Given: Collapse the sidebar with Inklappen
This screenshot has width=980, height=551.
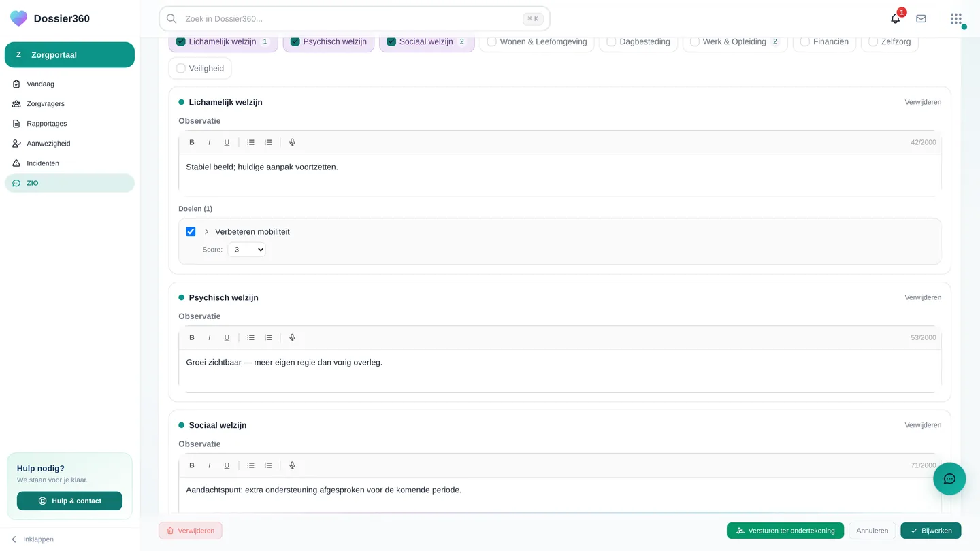Looking at the screenshot, I should pos(32,539).
